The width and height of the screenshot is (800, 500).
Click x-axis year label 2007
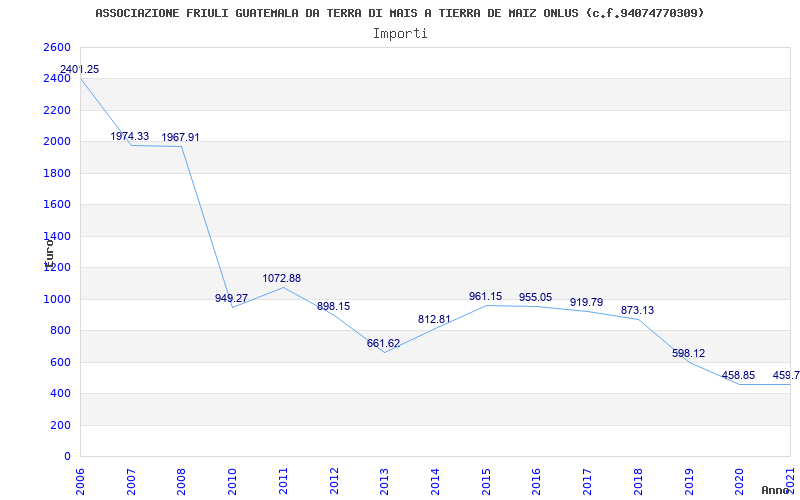point(131,481)
